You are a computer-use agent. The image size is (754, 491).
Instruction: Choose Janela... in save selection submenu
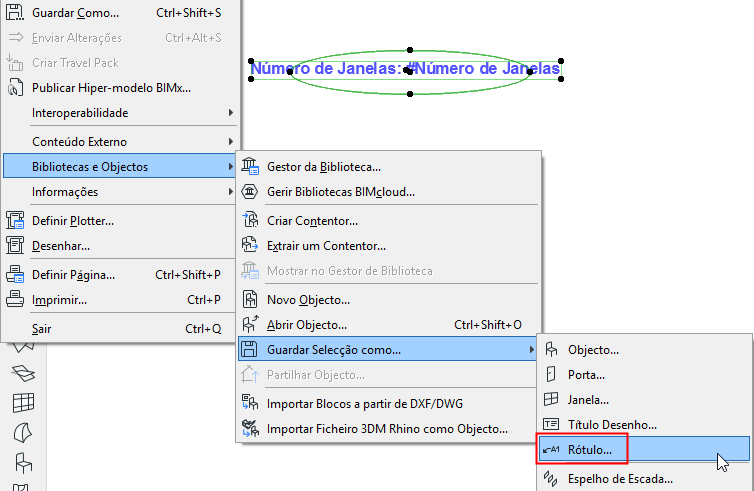pos(588,399)
